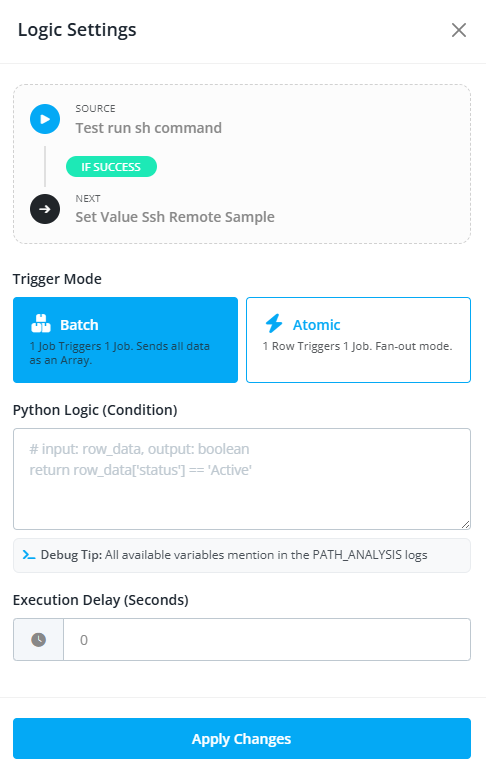The height and width of the screenshot is (777, 486).
Task: Close the Logic Settings panel
Action: 459,30
